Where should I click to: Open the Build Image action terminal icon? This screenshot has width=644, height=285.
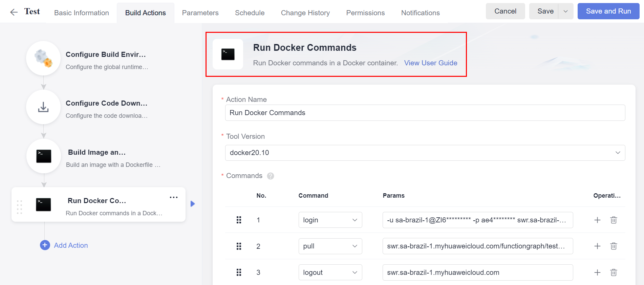[x=44, y=156]
